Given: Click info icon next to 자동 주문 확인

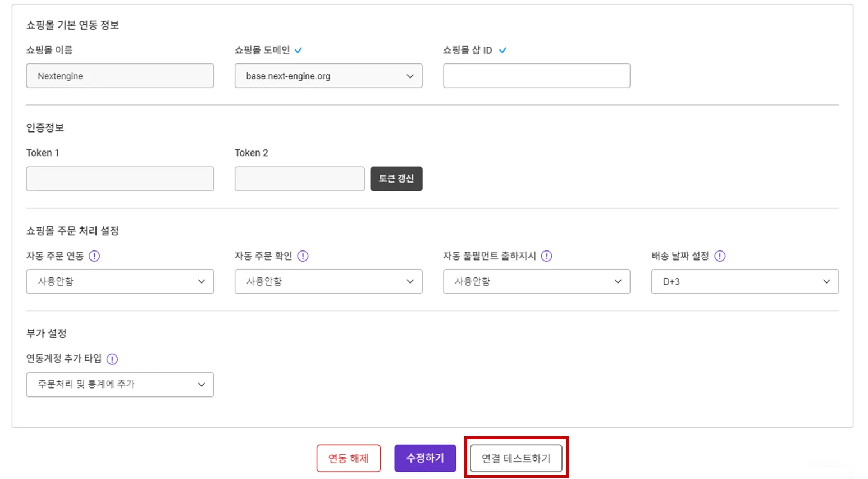Looking at the screenshot, I should pos(303,256).
